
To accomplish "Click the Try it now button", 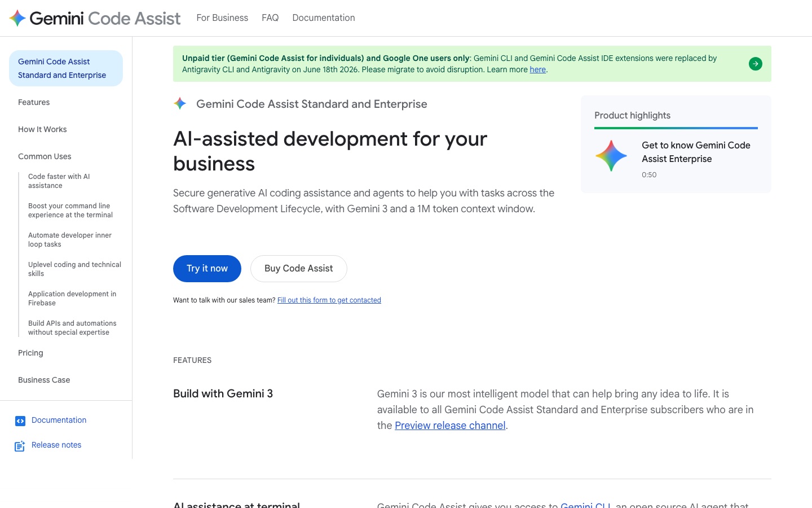I will click(x=207, y=269).
